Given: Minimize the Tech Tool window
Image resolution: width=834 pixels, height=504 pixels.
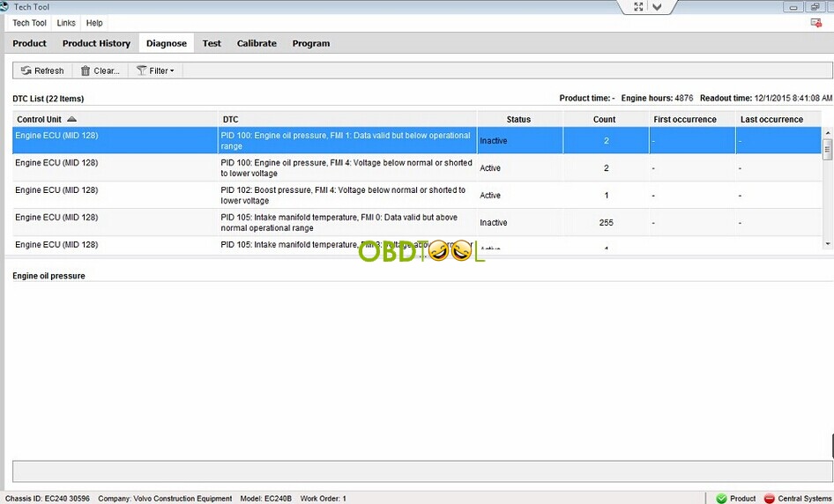Looking at the screenshot, I should point(793,7).
